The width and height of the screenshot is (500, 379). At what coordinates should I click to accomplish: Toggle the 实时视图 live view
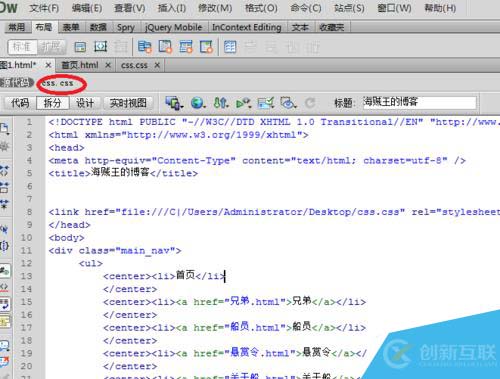click(128, 103)
